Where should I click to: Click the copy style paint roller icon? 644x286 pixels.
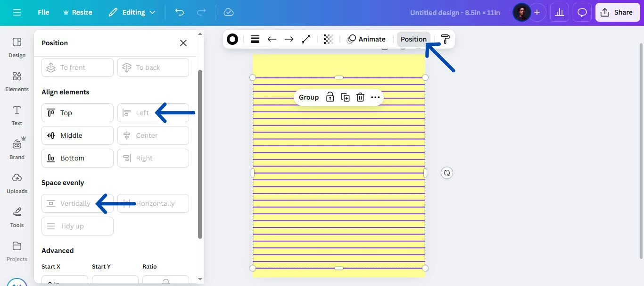[x=445, y=39]
